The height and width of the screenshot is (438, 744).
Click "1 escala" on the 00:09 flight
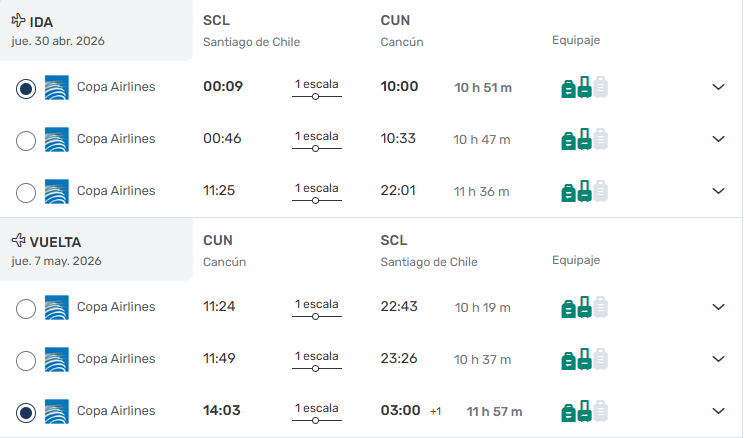point(316,84)
